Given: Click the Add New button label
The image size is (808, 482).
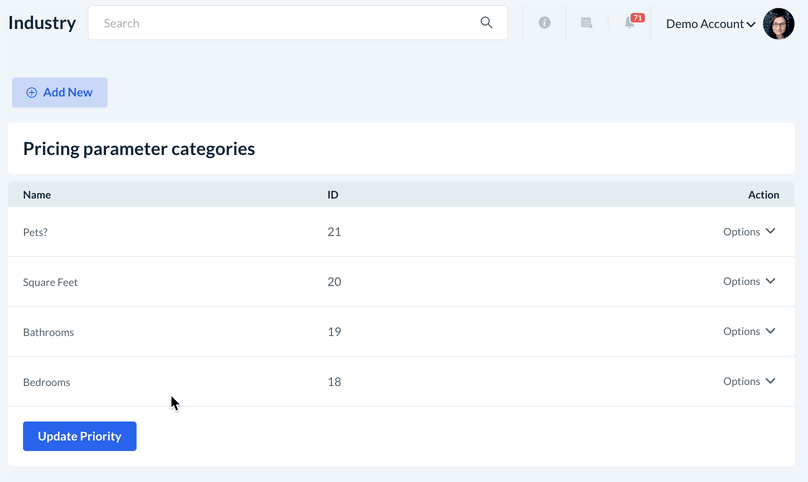Looking at the screenshot, I should [68, 93].
